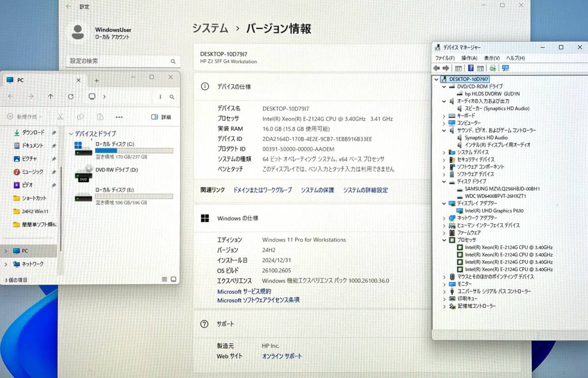Screen dimensions: 588x378
Task: Collapse the ディスク ドライブ node
Action: (444, 181)
